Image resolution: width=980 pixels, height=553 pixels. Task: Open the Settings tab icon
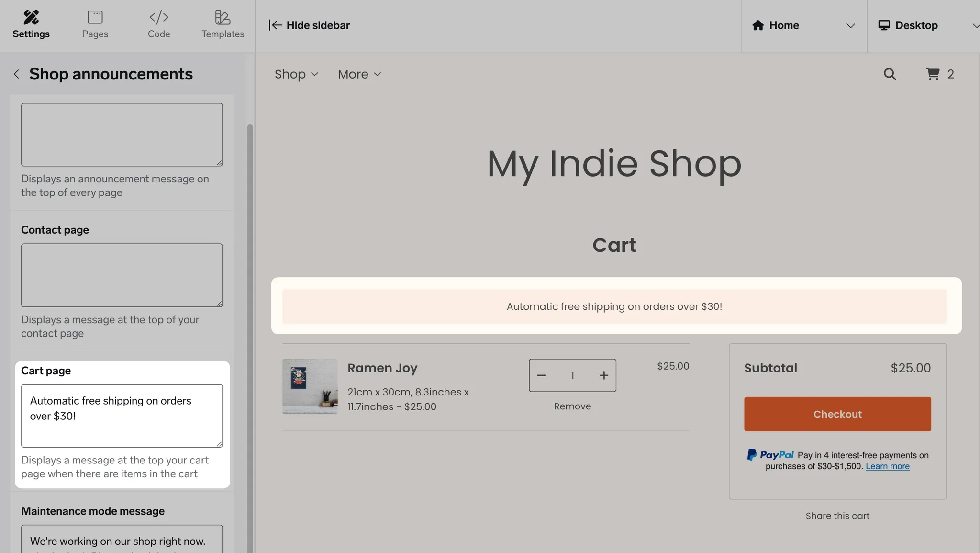pyautogui.click(x=31, y=18)
